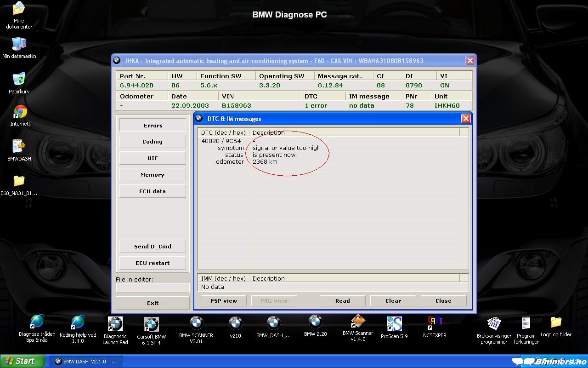Launch BMW SCANNER V2.01 desktop icon
Viewport: 588px width, 368px height.
(x=196, y=324)
